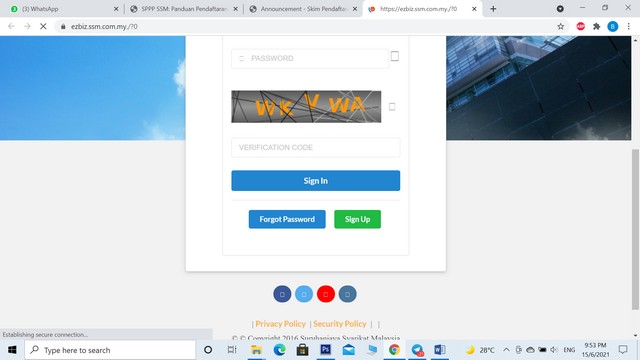Image resolution: width=640 pixels, height=360 pixels.
Task: Open Microsoft Edge from the taskbar
Action: tap(280, 350)
